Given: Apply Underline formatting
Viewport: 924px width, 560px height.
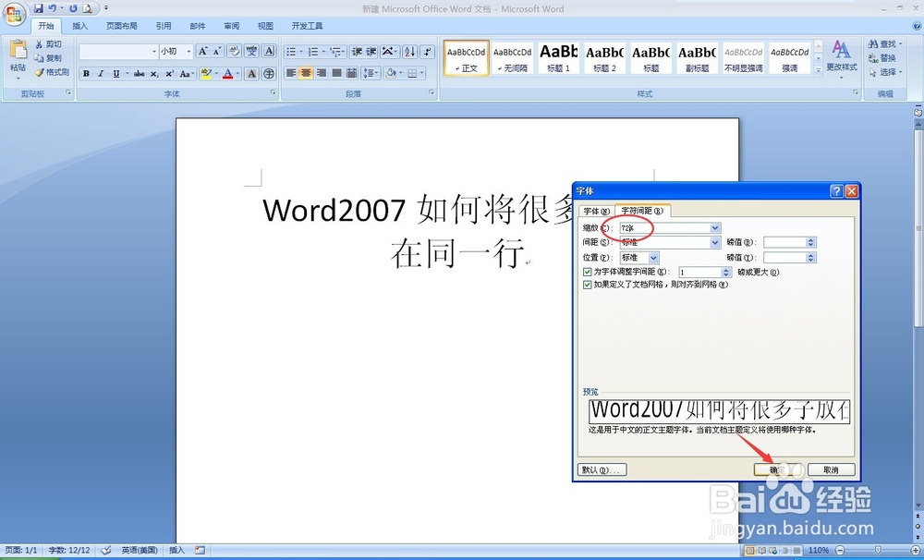Looking at the screenshot, I should [116, 74].
